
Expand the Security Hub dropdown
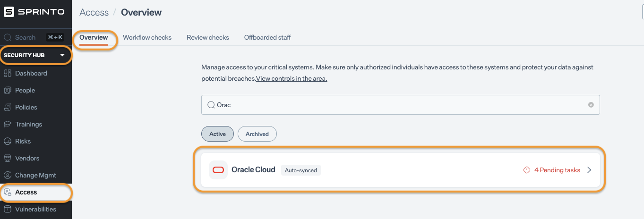tap(36, 55)
